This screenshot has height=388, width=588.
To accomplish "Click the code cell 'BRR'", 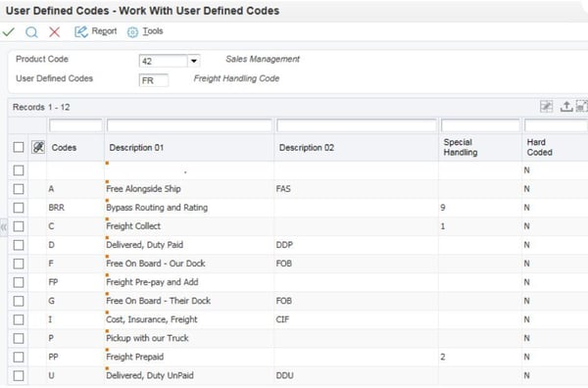I will coord(56,208).
